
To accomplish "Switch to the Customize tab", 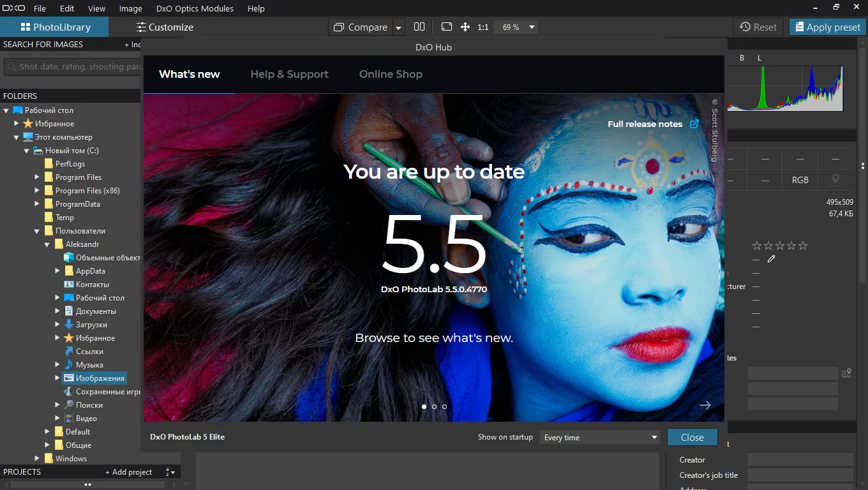I will point(165,27).
